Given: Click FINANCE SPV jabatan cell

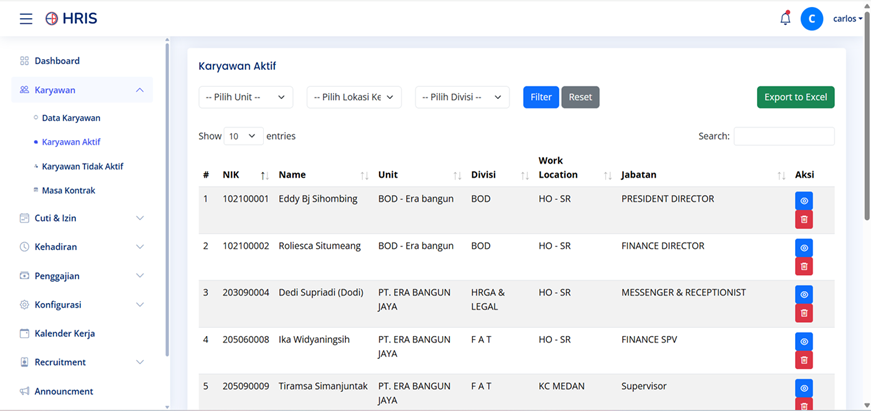Looking at the screenshot, I should click(649, 339).
